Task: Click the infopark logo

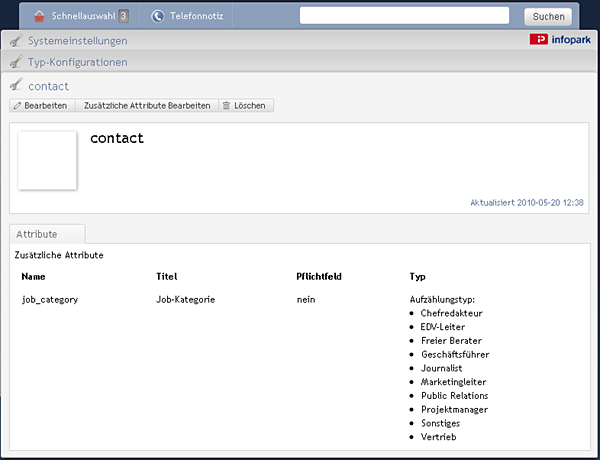Action: [x=560, y=39]
